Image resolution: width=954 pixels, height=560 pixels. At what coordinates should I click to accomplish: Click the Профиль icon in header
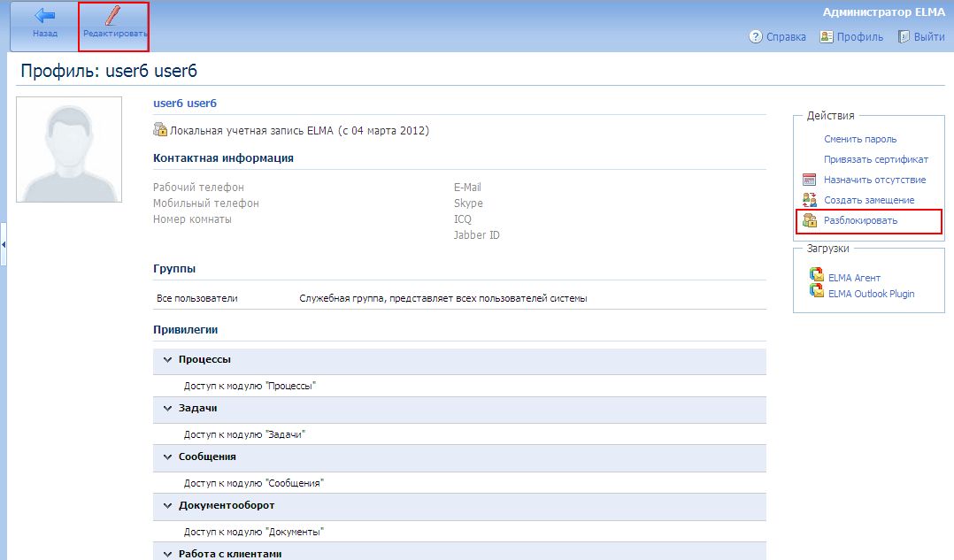tap(827, 37)
